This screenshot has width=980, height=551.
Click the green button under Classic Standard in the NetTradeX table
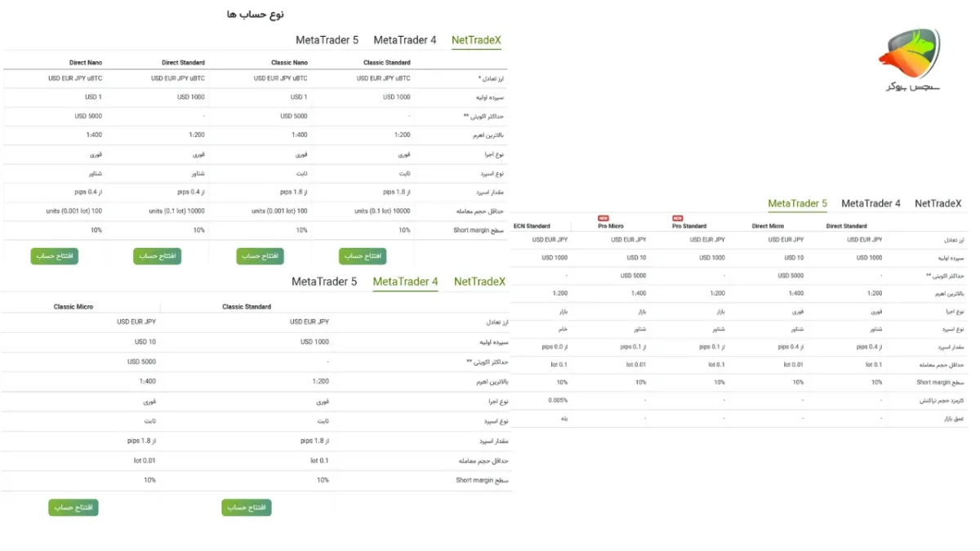(x=363, y=256)
